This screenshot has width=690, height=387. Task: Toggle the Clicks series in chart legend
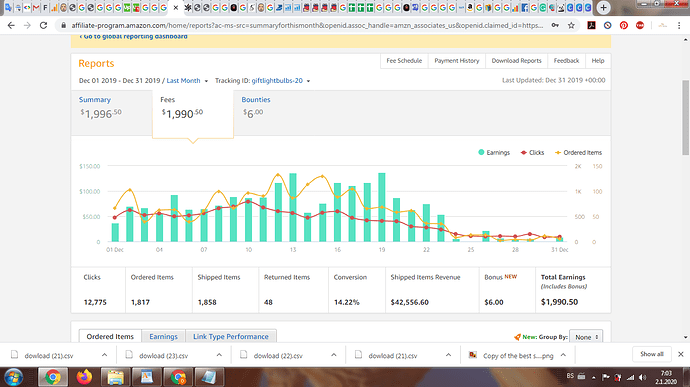pos(532,152)
